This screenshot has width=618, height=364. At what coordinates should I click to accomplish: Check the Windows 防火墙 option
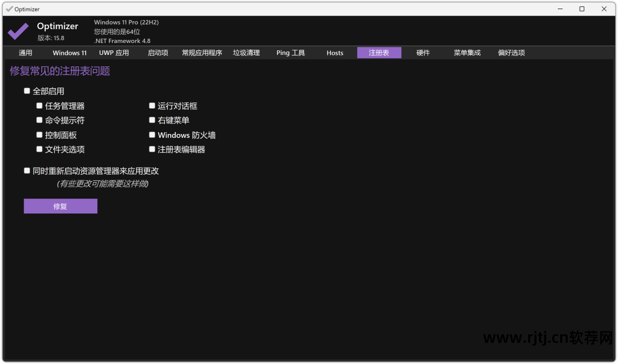152,134
